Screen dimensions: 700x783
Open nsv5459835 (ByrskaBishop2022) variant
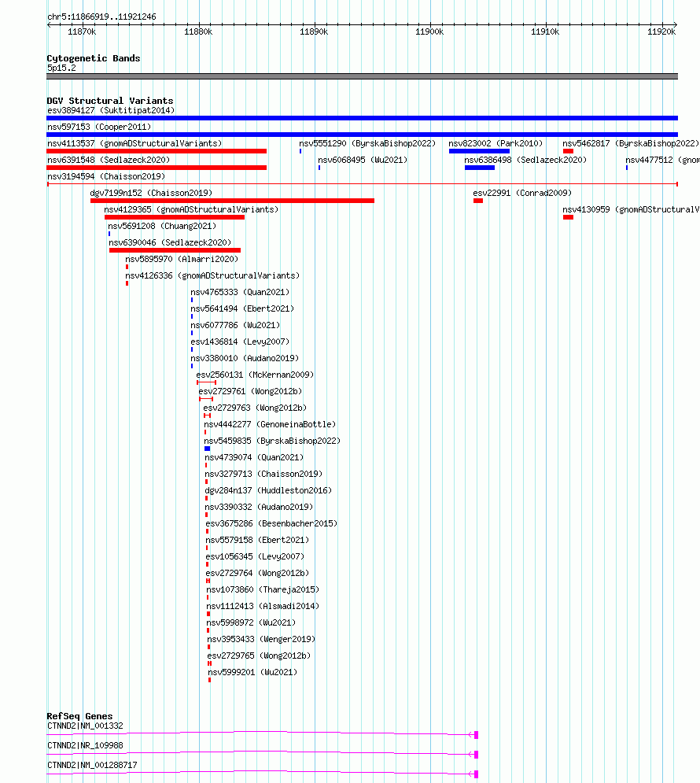click(x=272, y=441)
